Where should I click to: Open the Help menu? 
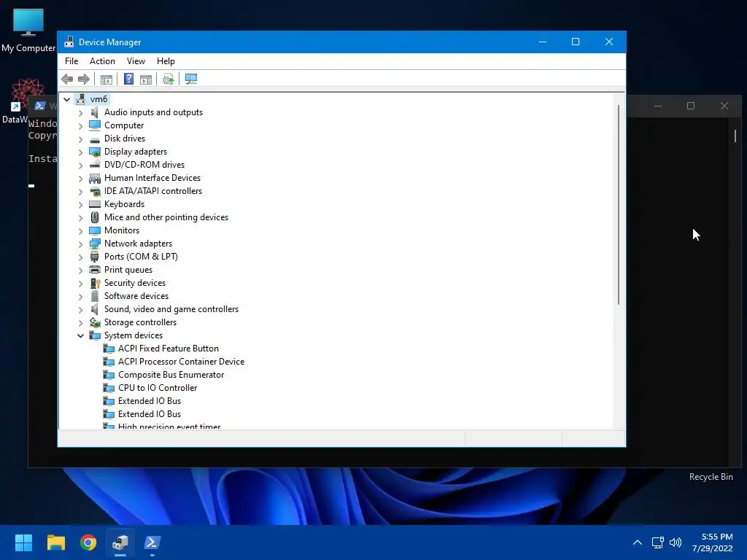point(166,61)
